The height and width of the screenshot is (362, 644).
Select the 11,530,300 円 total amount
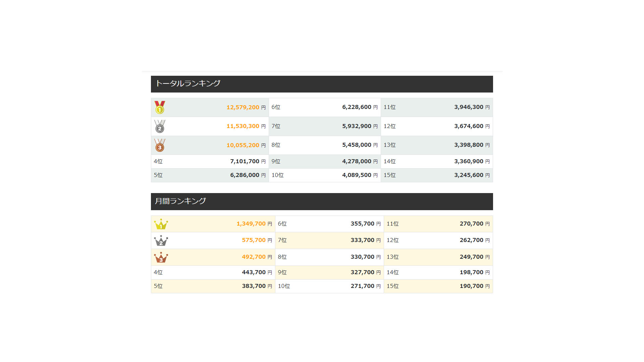click(x=246, y=126)
